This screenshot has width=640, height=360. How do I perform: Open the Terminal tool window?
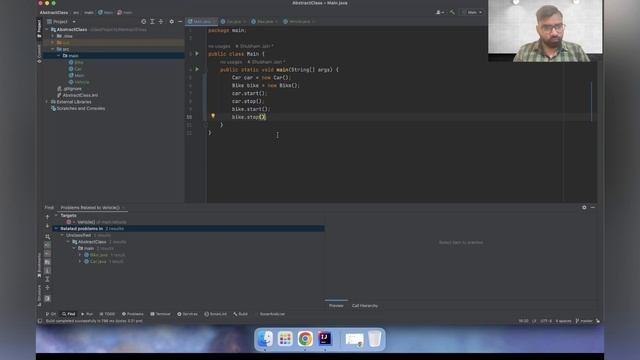point(160,314)
